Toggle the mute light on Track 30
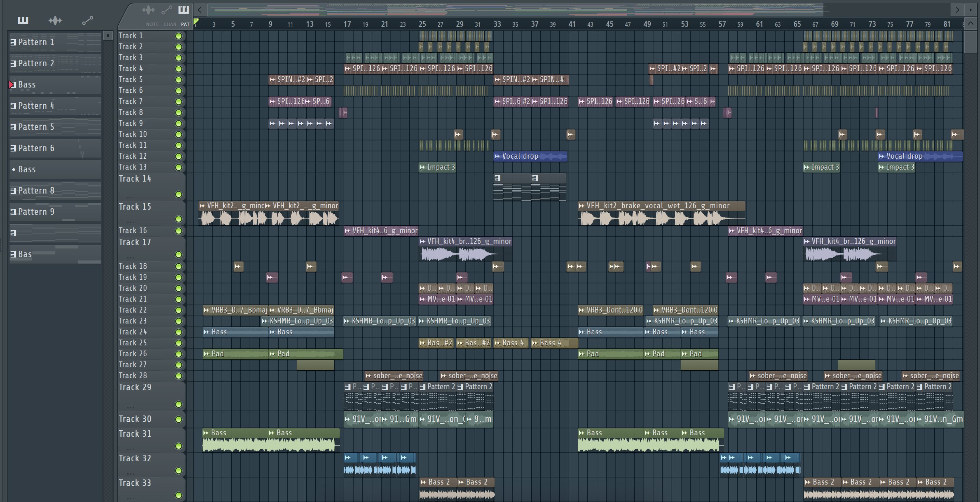This screenshot has width=980, height=502. (178, 419)
